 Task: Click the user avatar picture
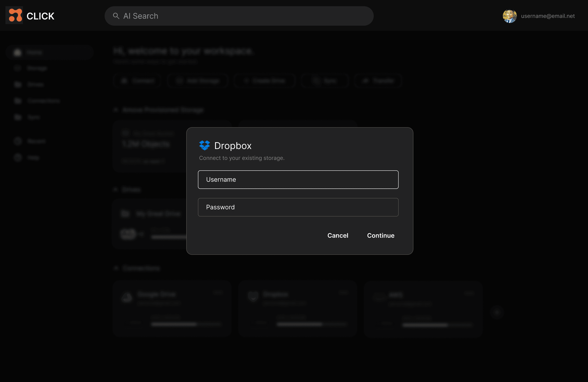click(x=509, y=16)
